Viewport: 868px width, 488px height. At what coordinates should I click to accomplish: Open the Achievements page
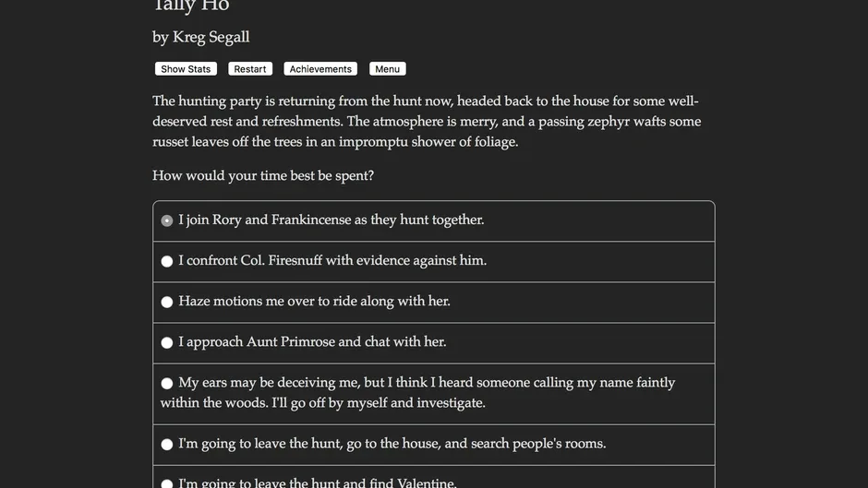(x=320, y=68)
